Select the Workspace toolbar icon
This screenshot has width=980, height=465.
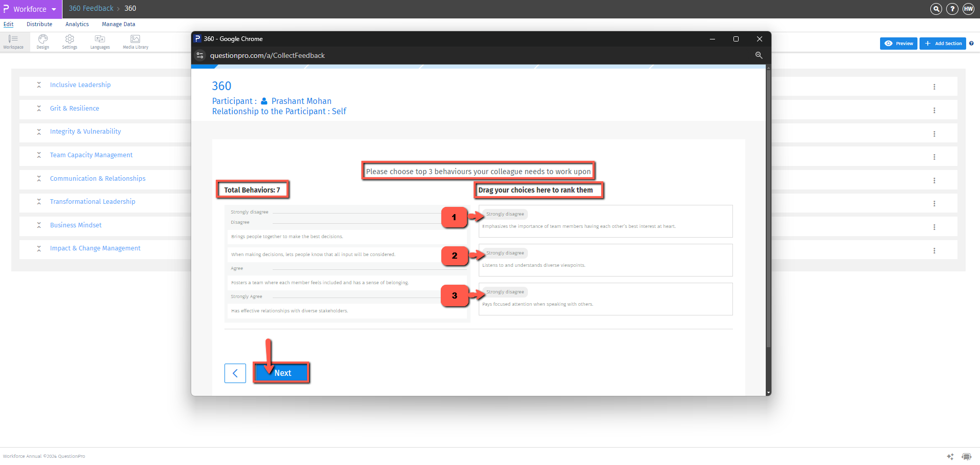[13, 42]
